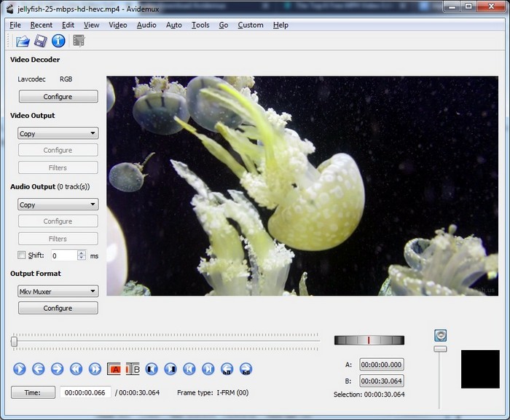Screen dimensions: 510x420
Task: Click the jog shuttle wheel control
Action: [x=369, y=340]
